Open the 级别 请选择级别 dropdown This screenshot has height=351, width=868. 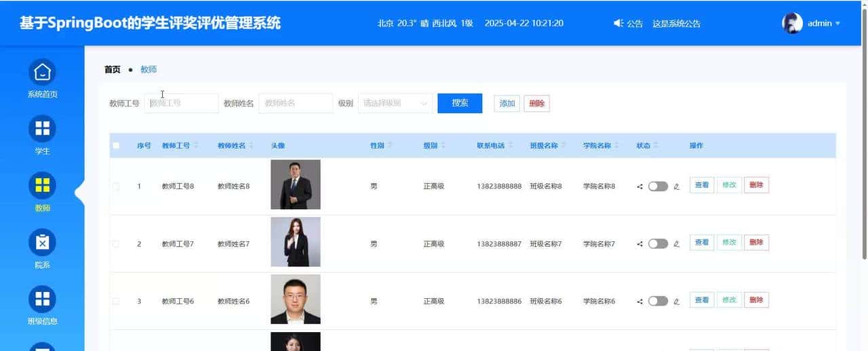[395, 103]
